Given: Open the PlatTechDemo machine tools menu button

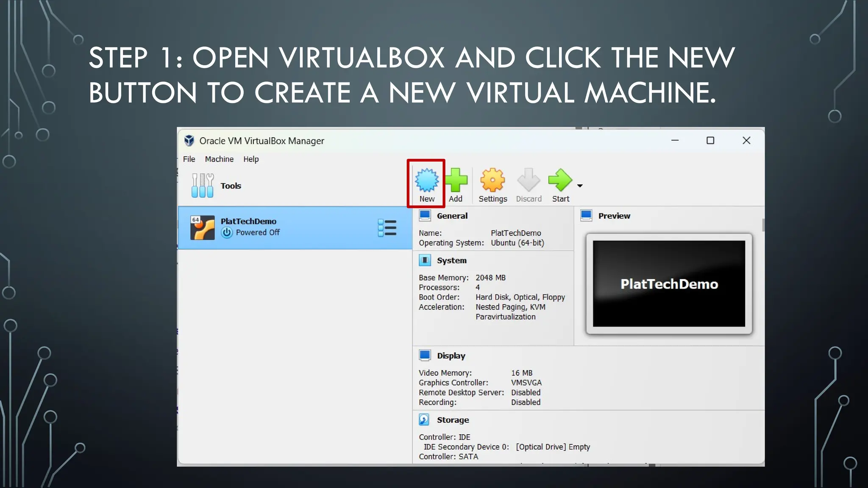Looking at the screenshot, I should (x=387, y=227).
